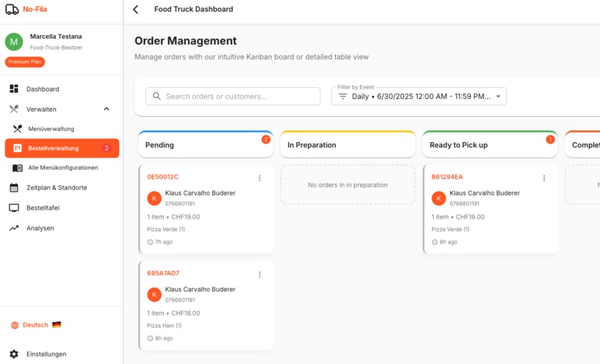Click order ID B61294EA
The height and width of the screenshot is (364, 600).
pos(447,177)
